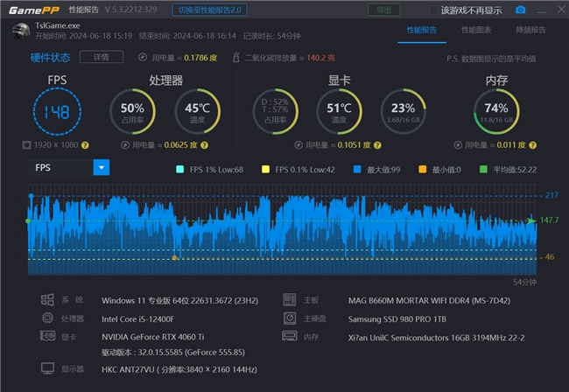Click the graphics card power help icon
The image size is (569, 392).
click(377, 145)
